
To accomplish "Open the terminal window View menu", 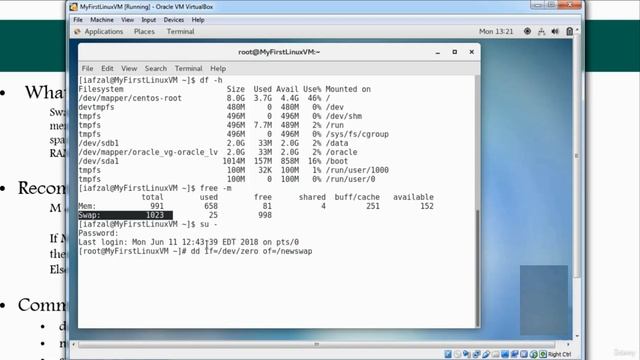I will click(129, 68).
